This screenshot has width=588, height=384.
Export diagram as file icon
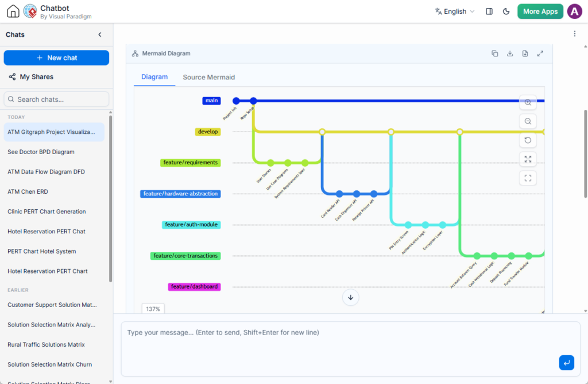pos(525,53)
